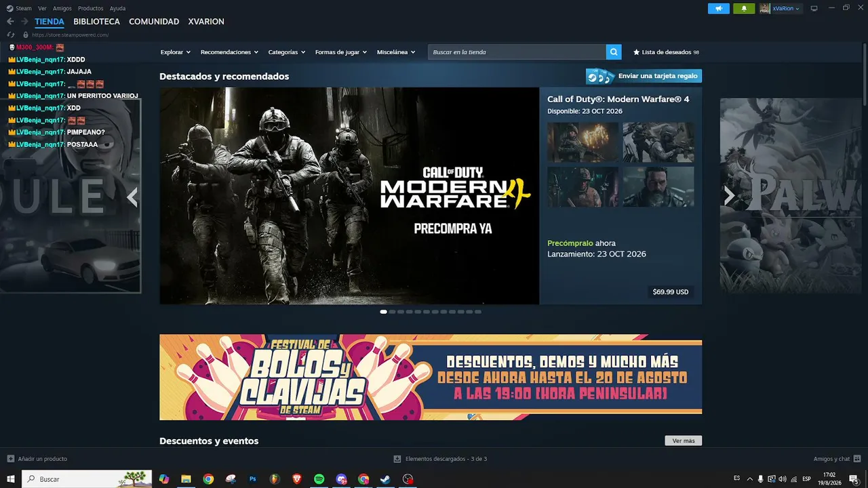
Task: Open the Steam menu
Action: click(20, 8)
